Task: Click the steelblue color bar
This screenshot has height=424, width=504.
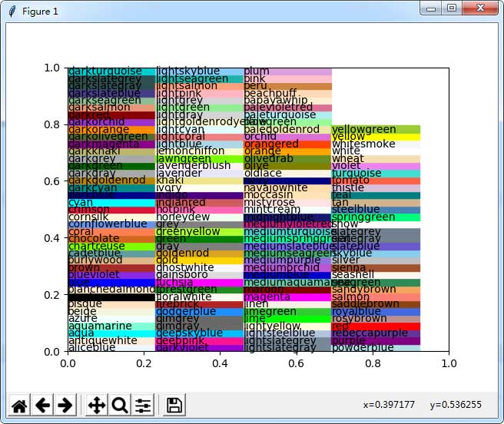Action: [376, 210]
